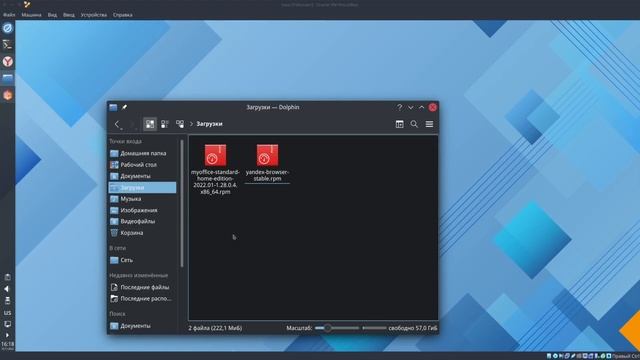Open Документы under Поиск section

(x=142, y=326)
